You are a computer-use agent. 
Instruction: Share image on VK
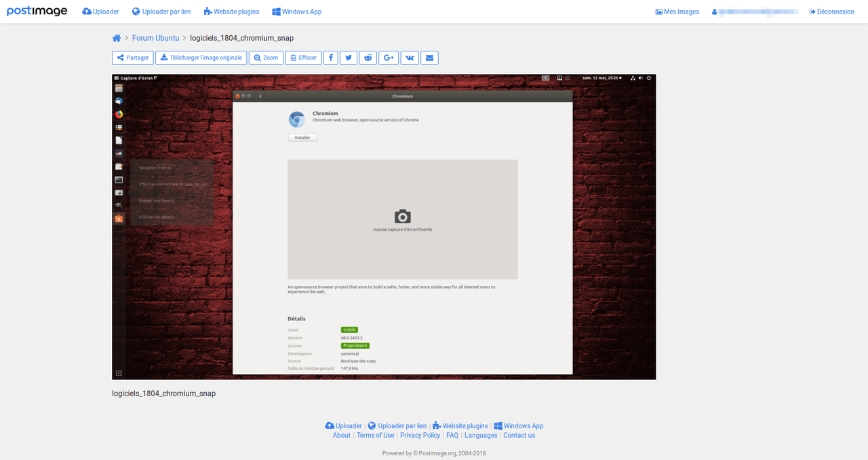click(x=410, y=58)
